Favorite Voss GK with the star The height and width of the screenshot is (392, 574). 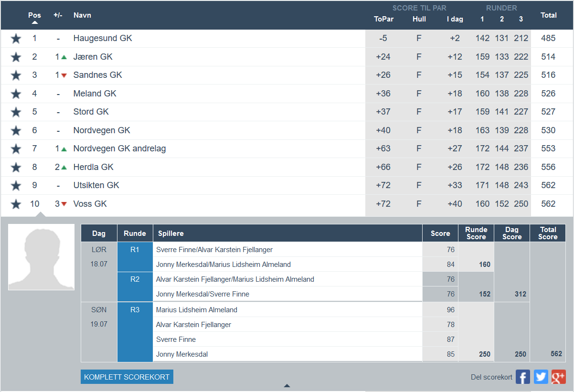pyautogui.click(x=16, y=204)
